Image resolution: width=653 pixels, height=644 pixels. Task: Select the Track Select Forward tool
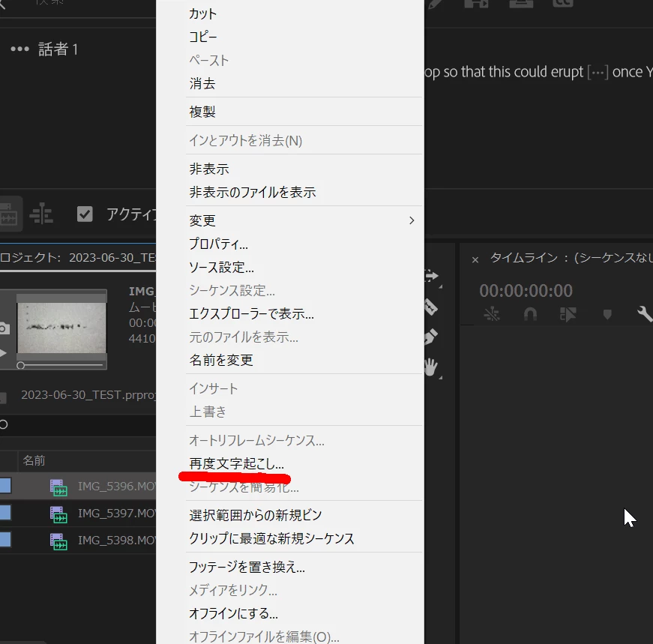(431, 276)
